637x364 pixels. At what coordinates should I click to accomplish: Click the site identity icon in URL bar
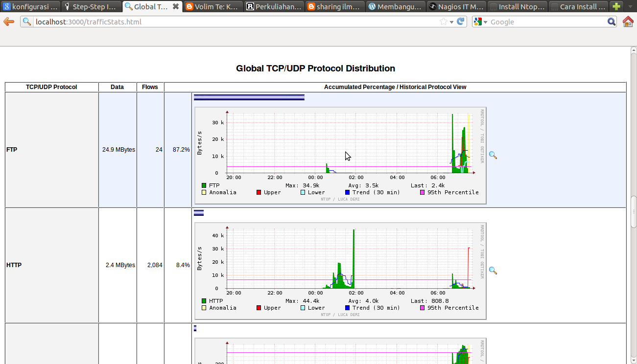coord(27,22)
